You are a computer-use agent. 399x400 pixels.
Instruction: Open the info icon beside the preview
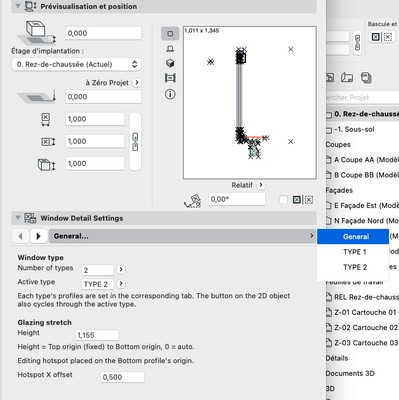pos(170,94)
